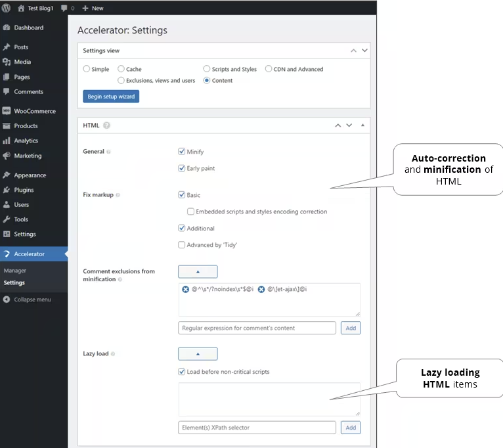This screenshot has height=448, width=503.
Task: Click the plus New icon in admin bar
Action: click(85, 9)
